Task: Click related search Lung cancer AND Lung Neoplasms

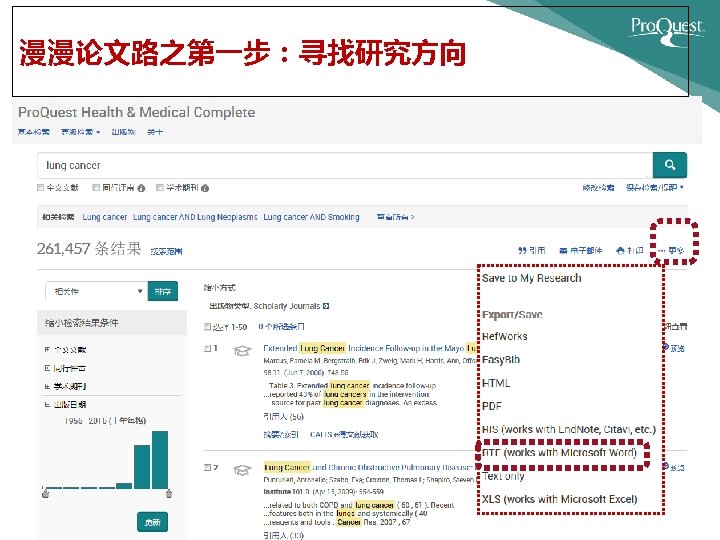Action: pos(195,217)
